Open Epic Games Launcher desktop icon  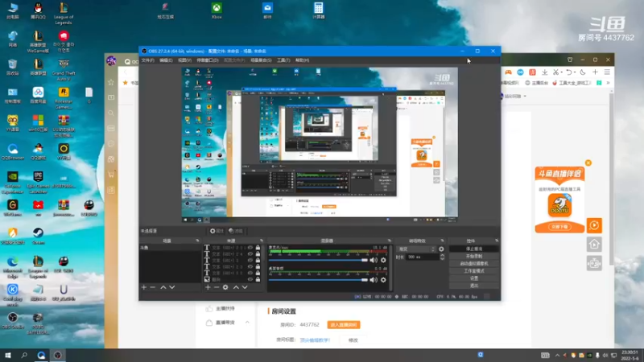tap(38, 182)
